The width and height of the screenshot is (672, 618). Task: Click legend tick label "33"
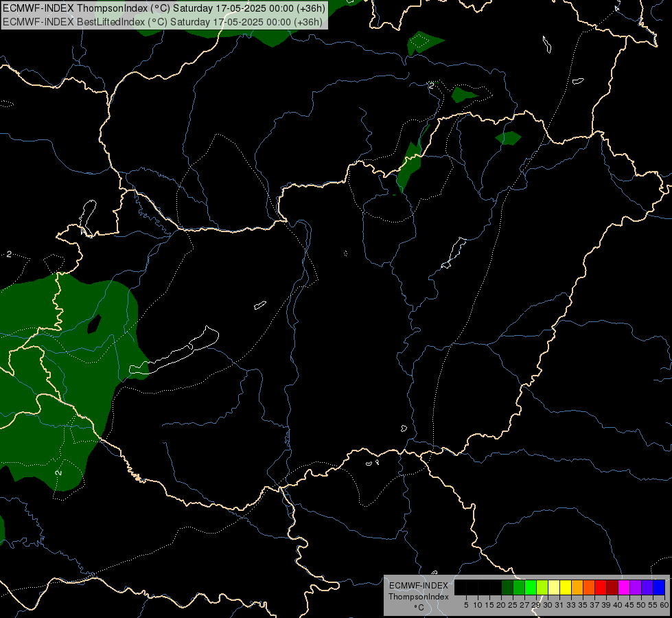tap(571, 605)
